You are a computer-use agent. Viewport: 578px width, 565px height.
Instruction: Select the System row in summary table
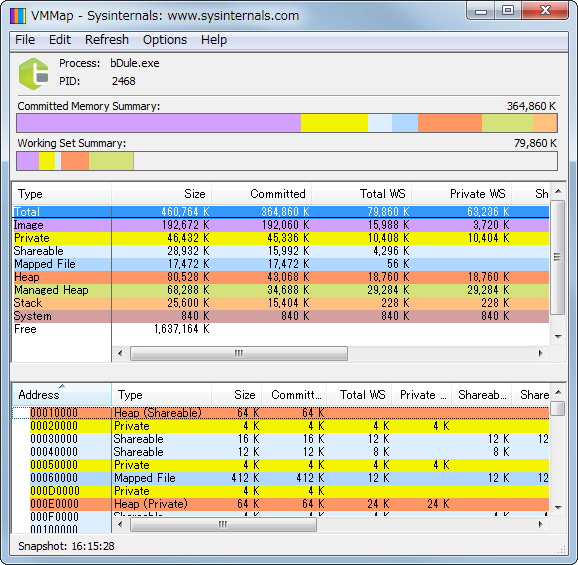[x=281, y=316]
